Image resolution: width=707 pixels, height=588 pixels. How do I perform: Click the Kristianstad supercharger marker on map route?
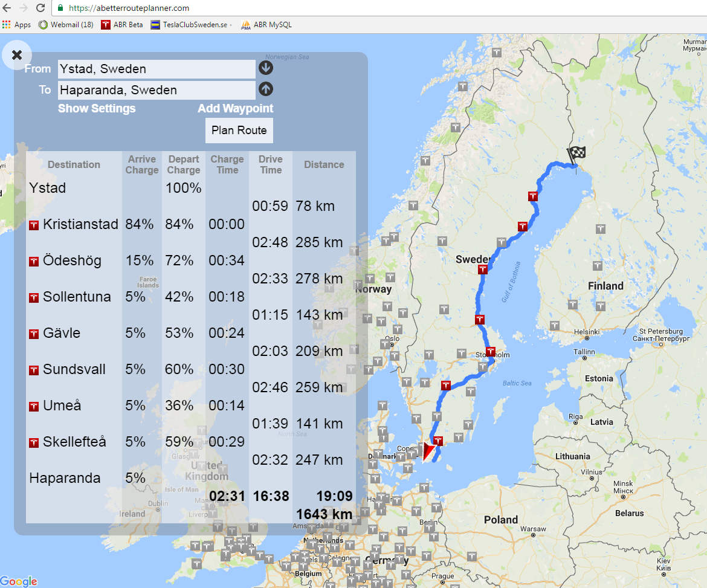tap(438, 441)
